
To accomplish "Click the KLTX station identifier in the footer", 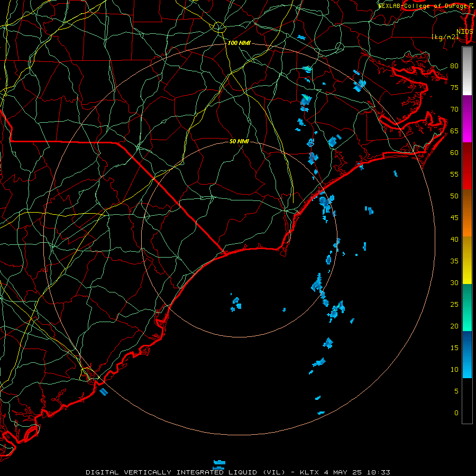I will 309,472.
